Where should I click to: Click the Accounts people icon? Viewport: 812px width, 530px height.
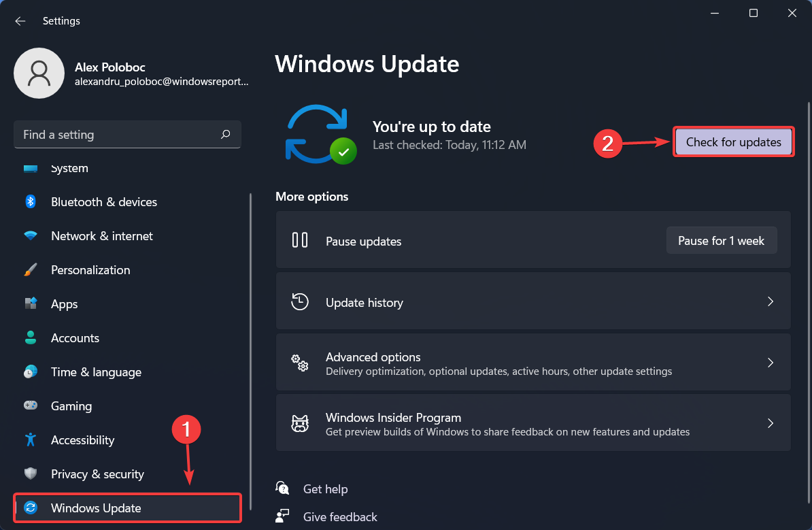30,337
